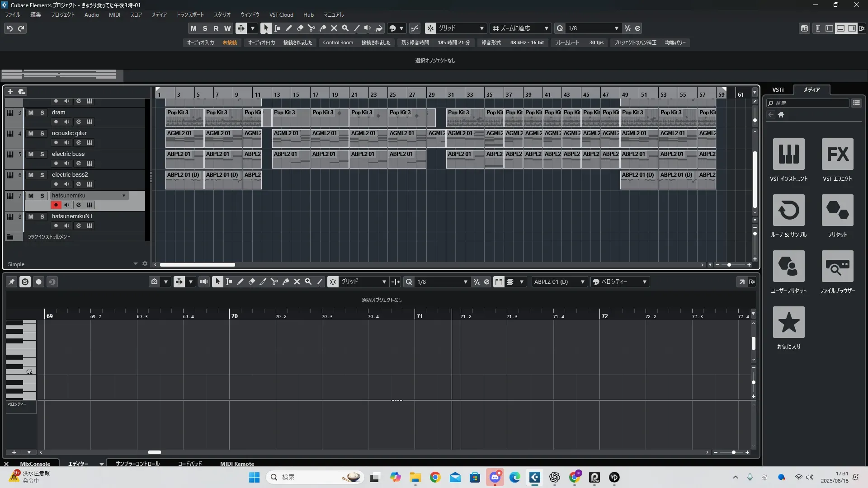Open VST Effects (FX) in the Media rack

click(x=837, y=155)
